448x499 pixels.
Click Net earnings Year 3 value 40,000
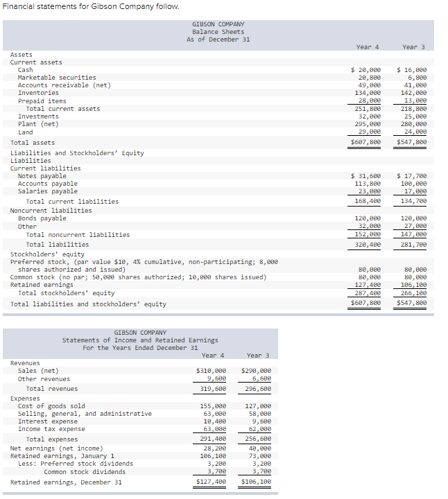(x=260, y=448)
